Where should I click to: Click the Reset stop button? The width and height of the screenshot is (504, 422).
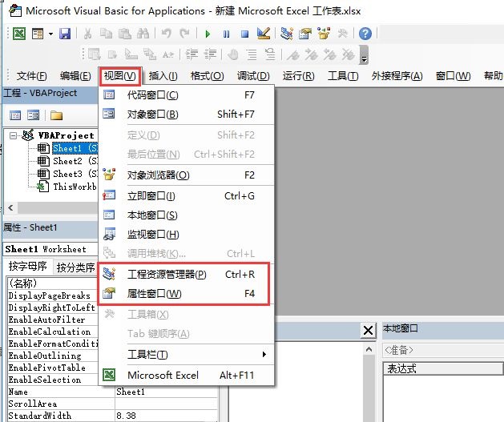pyautogui.click(x=245, y=34)
